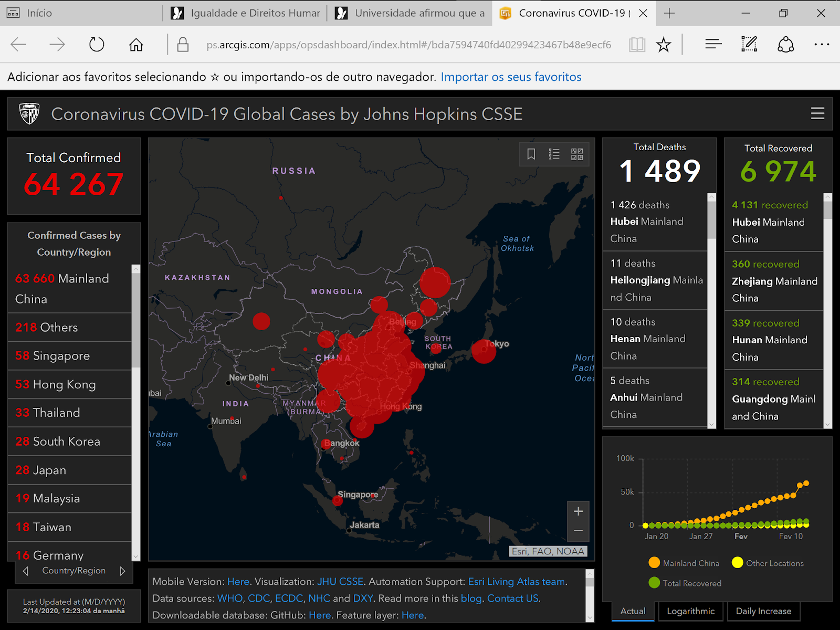Toggle Total Recovered legend series
Screen dimensions: 840x630
click(x=685, y=583)
